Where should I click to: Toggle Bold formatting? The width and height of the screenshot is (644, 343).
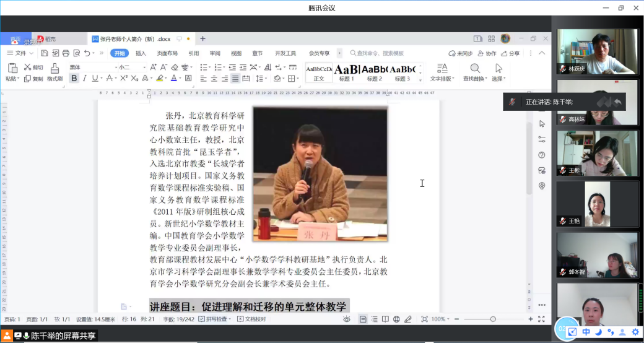click(74, 78)
